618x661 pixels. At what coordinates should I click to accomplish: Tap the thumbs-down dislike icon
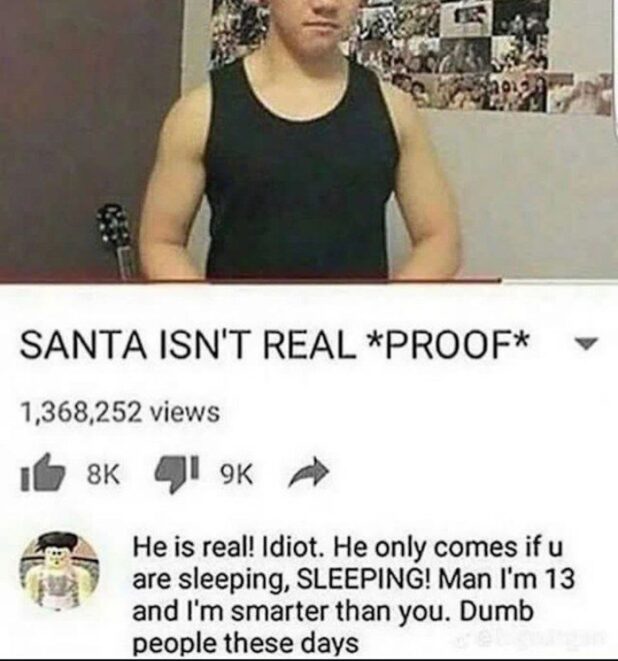click(x=176, y=476)
